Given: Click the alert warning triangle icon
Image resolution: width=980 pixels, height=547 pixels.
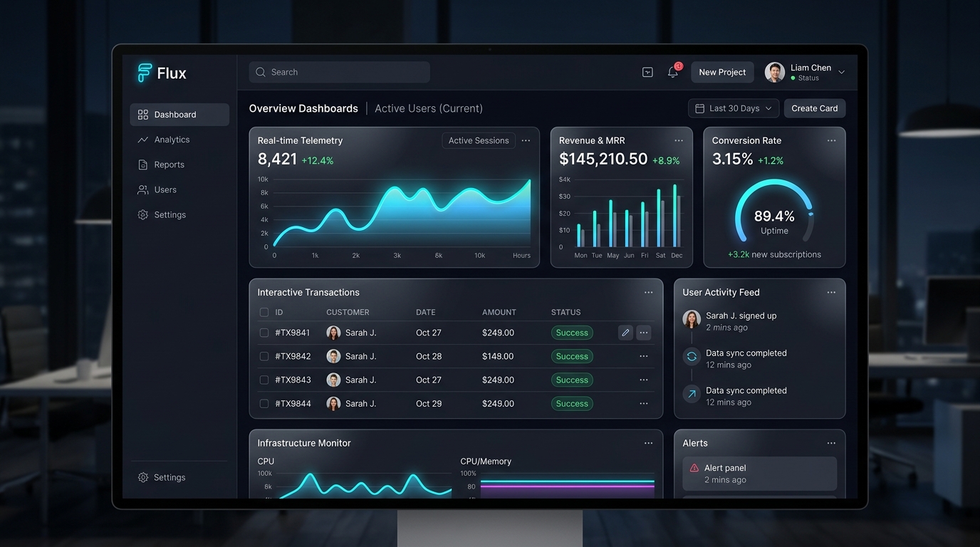Looking at the screenshot, I should (x=694, y=468).
